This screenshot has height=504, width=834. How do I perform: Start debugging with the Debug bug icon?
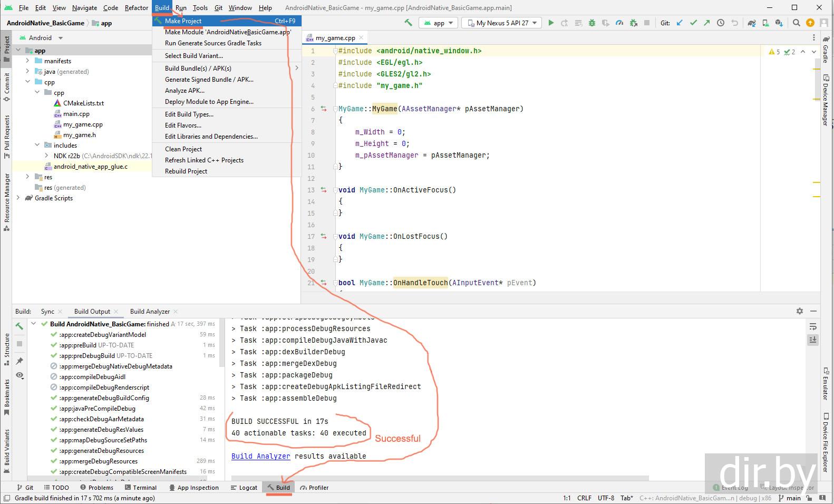point(592,23)
